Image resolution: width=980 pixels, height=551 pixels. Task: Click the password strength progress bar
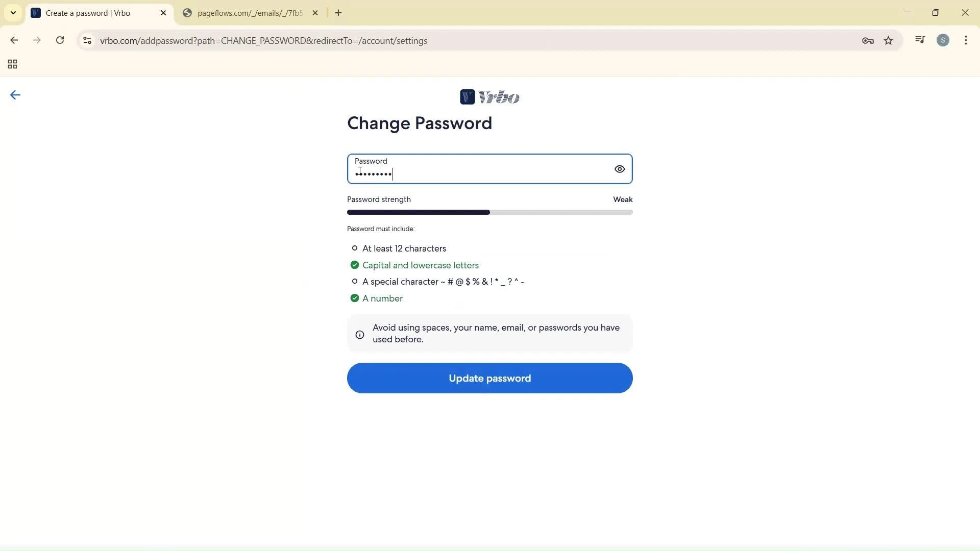(x=489, y=212)
